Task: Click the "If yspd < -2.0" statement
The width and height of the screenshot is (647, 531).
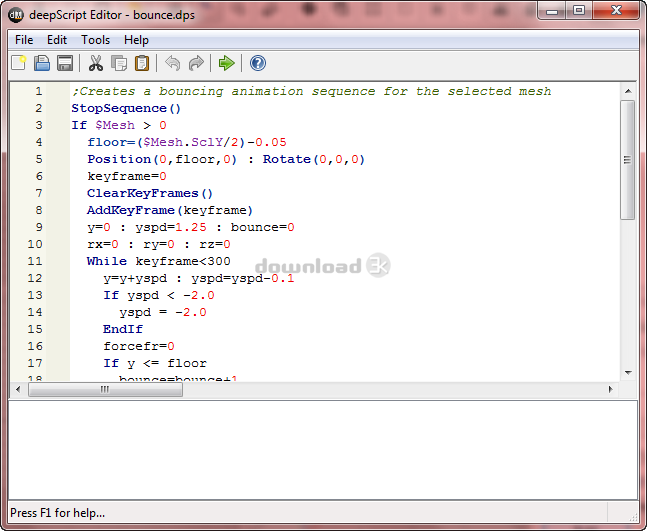Action: point(159,295)
